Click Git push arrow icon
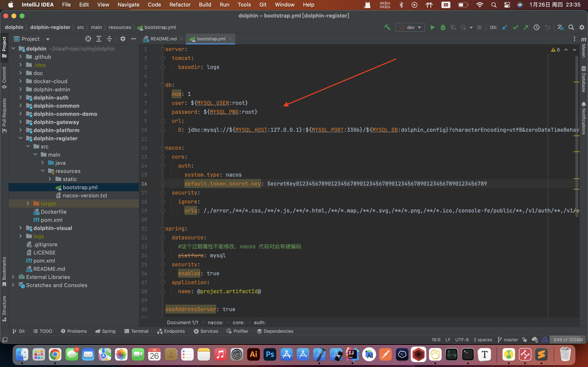 (x=526, y=27)
